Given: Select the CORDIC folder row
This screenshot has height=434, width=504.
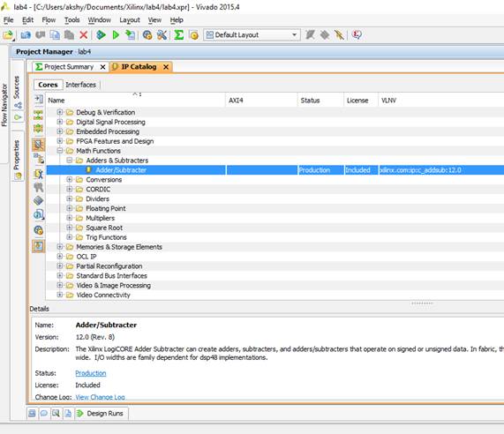Looking at the screenshot, I should pos(275,189).
